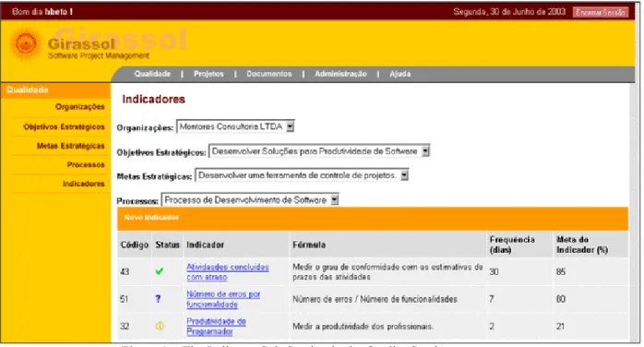Click the indicator target value 21

[x=560, y=326]
